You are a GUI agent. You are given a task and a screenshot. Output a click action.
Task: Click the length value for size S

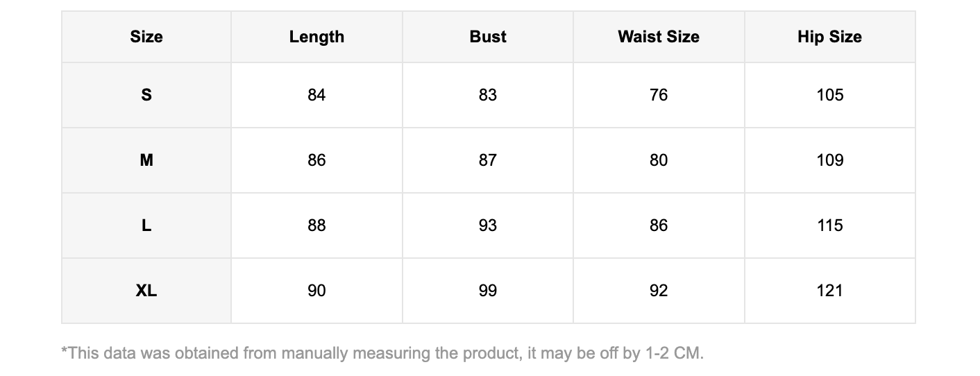click(316, 95)
